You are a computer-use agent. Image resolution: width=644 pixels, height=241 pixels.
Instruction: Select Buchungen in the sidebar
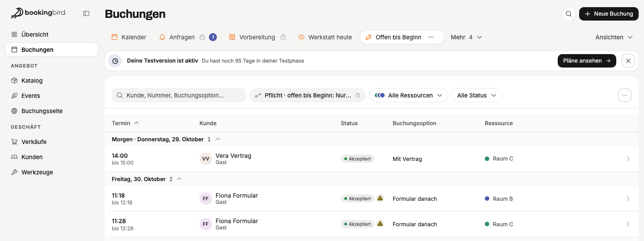click(52, 50)
